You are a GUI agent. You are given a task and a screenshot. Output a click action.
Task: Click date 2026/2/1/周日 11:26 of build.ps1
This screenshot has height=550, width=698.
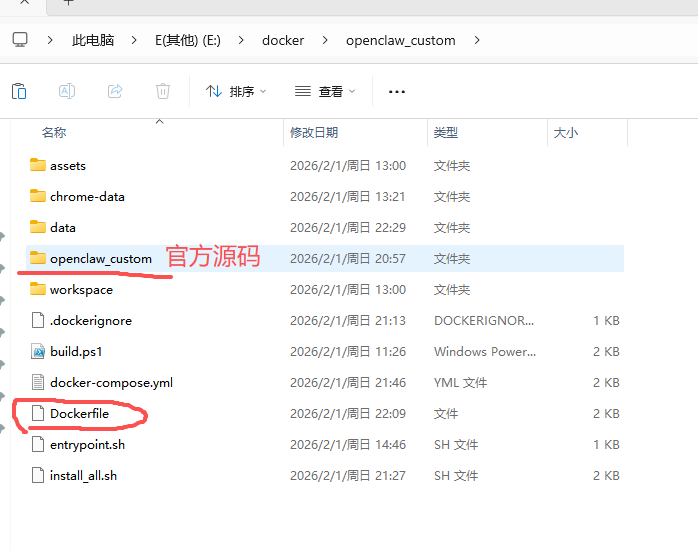click(348, 352)
